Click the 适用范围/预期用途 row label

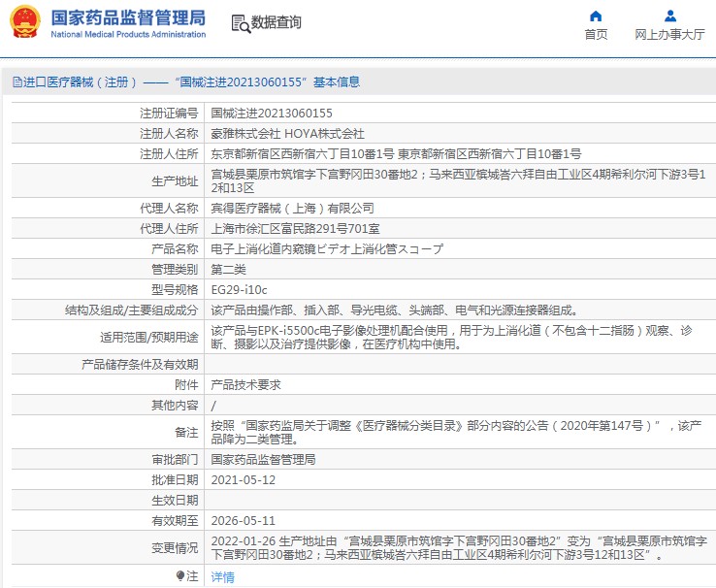coord(149,338)
